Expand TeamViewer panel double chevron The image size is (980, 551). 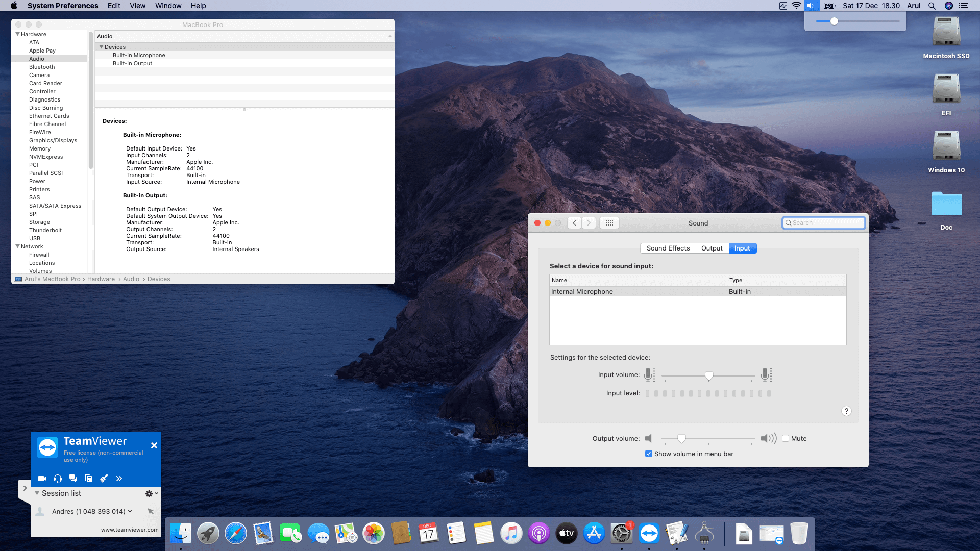coord(119,479)
